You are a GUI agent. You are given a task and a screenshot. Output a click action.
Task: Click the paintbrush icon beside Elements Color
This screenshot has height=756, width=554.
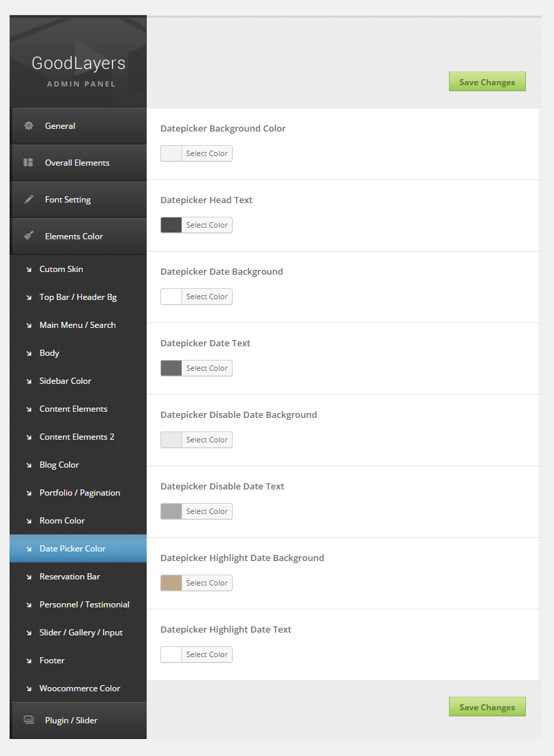tap(29, 236)
